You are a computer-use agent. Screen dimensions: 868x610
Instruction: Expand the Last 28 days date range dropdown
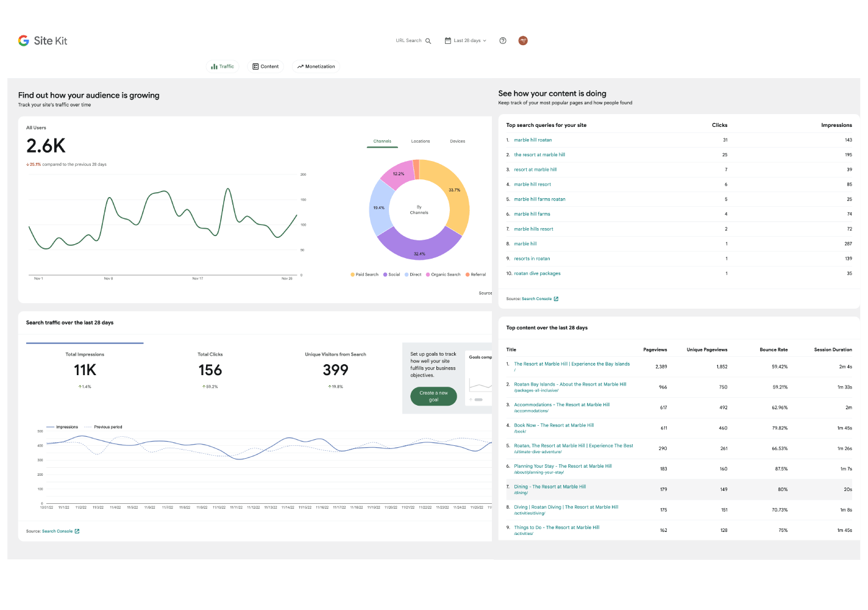coord(466,41)
